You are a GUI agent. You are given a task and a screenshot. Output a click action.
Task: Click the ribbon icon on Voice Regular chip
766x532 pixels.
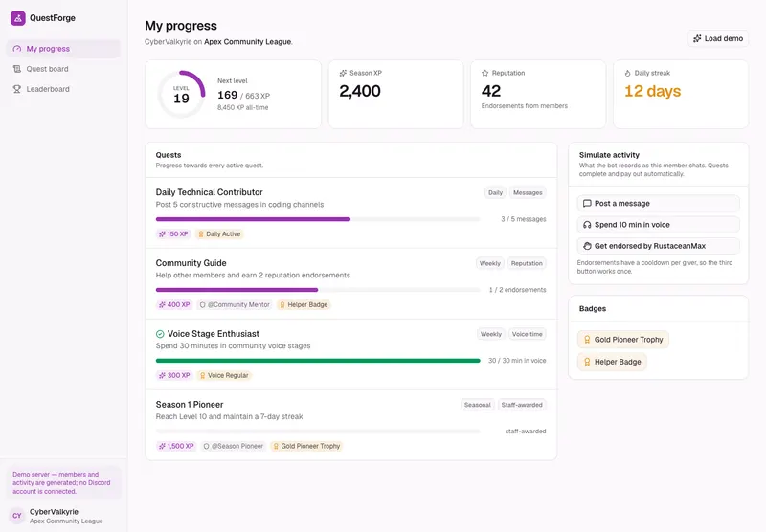pyautogui.click(x=203, y=375)
